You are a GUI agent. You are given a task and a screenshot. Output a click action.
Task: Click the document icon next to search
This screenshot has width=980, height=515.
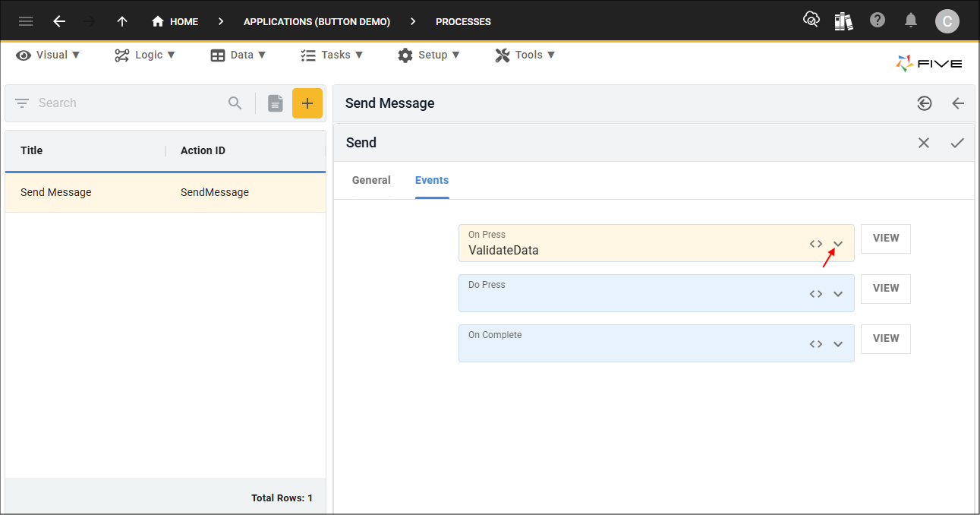tap(276, 103)
